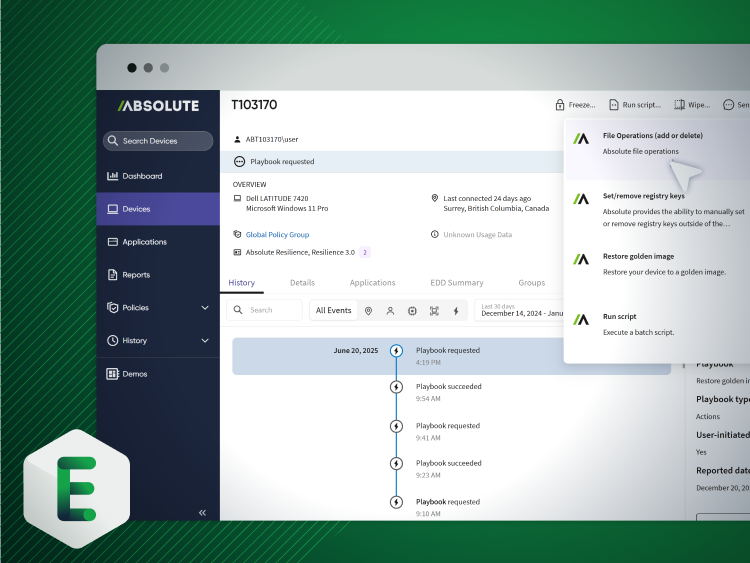Image resolution: width=750 pixels, height=563 pixels.
Task: Open the Groups tab
Action: (531, 283)
